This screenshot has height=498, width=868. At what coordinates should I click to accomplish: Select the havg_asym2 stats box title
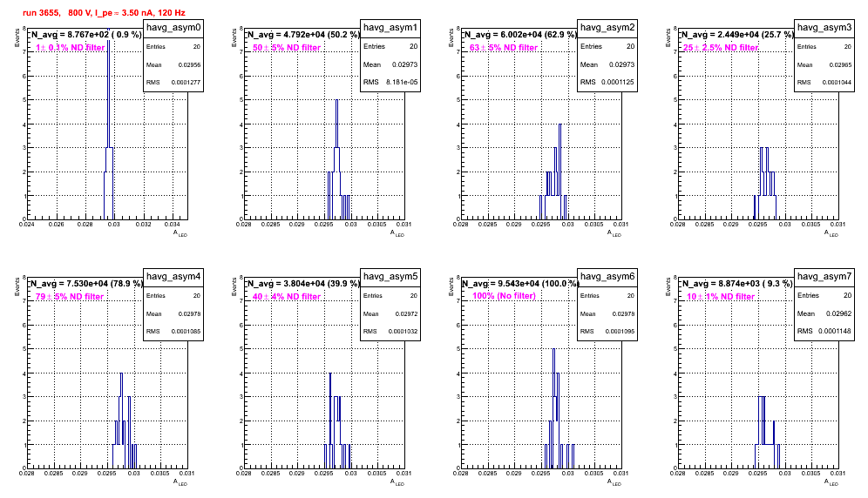click(x=607, y=27)
